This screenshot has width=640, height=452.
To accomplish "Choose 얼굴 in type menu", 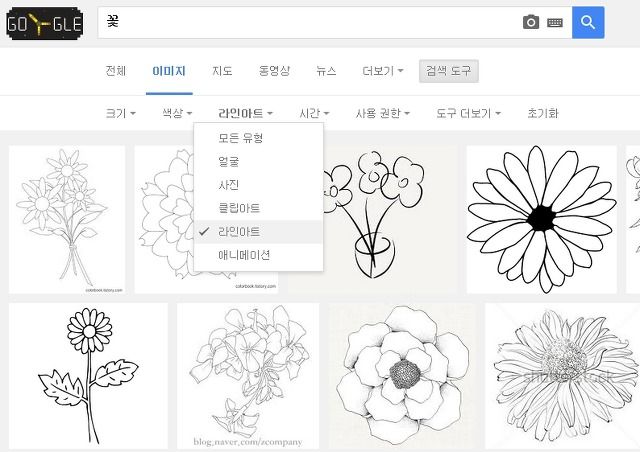I will tap(258, 162).
